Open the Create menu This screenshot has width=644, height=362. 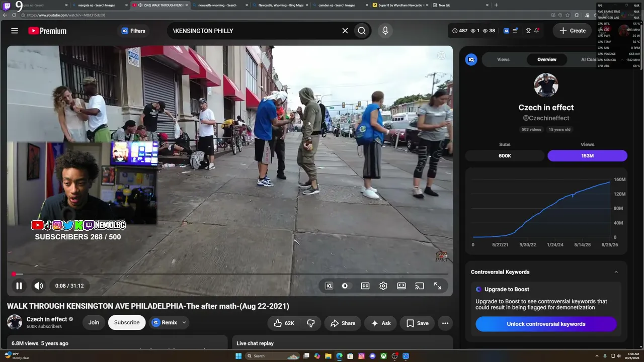573,31
